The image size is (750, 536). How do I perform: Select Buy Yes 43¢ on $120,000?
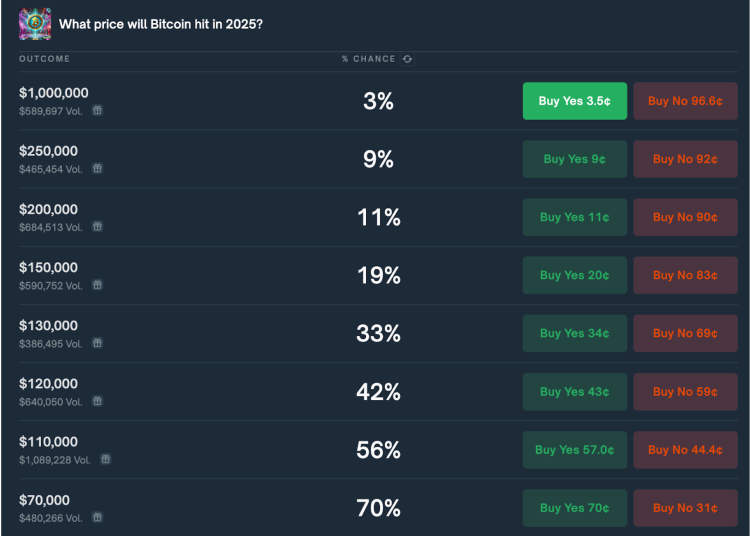[574, 392]
